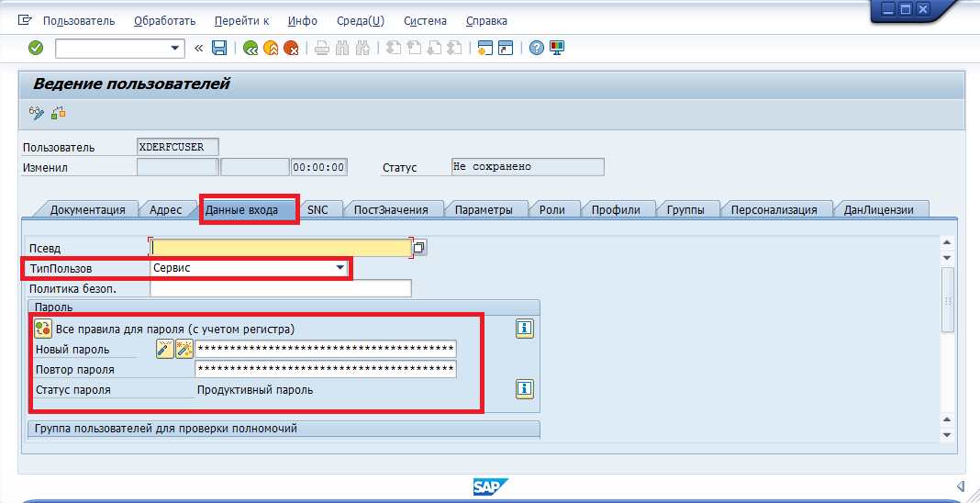Click the Политика безоп. input field

click(280, 288)
